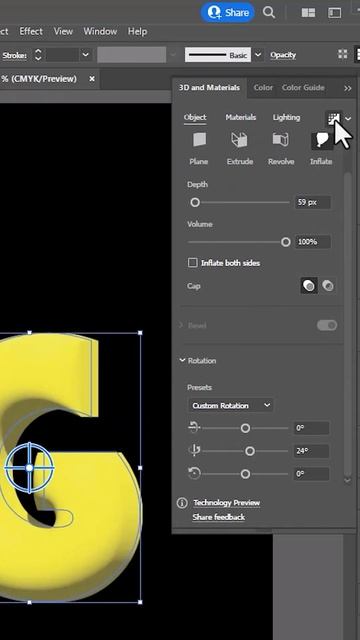Turn cap off for hollow appearance

328,286
